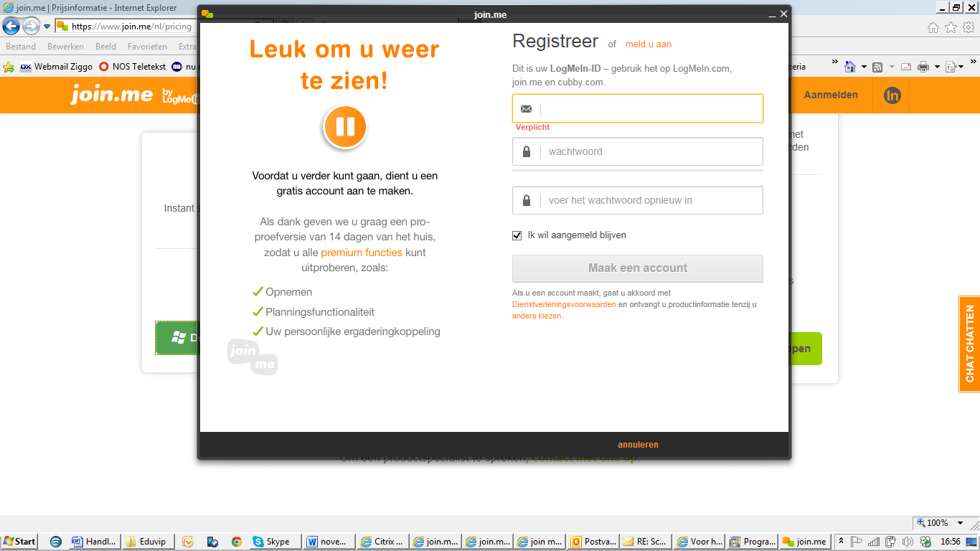Image resolution: width=980 pixels, height=551 pixels.
Task: Expand favorites bar overflow chevron
Action: click(835, 61)
